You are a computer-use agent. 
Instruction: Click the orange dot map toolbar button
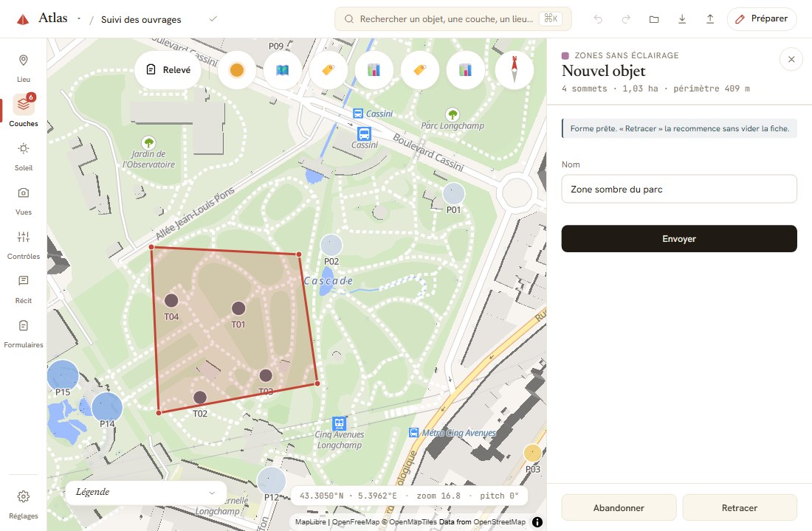pos(237,70)
